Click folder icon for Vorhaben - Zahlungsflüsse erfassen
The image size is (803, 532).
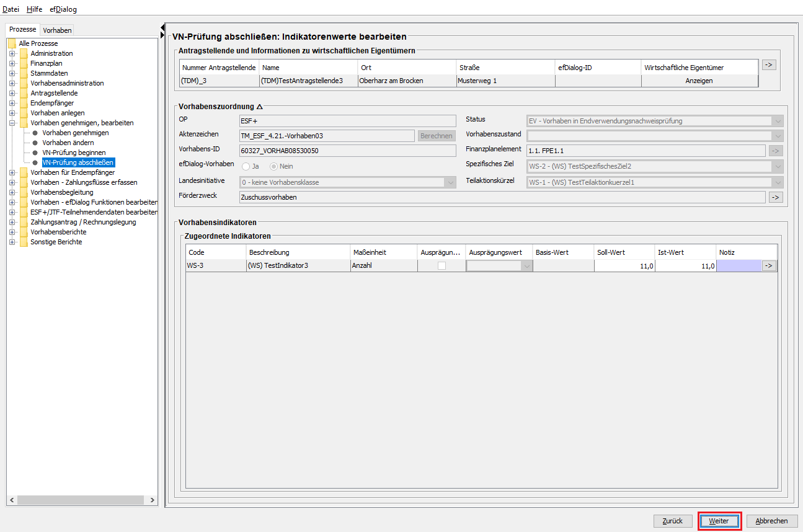[x=24, y=182]
